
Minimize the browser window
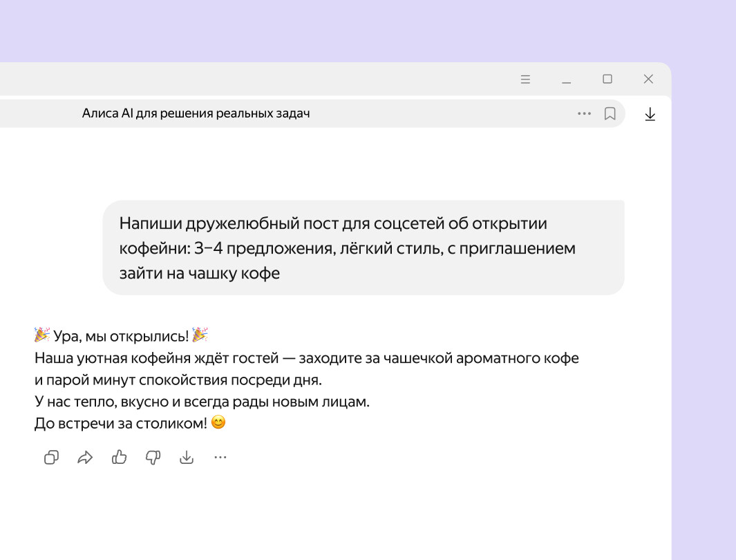pos(567,82)
